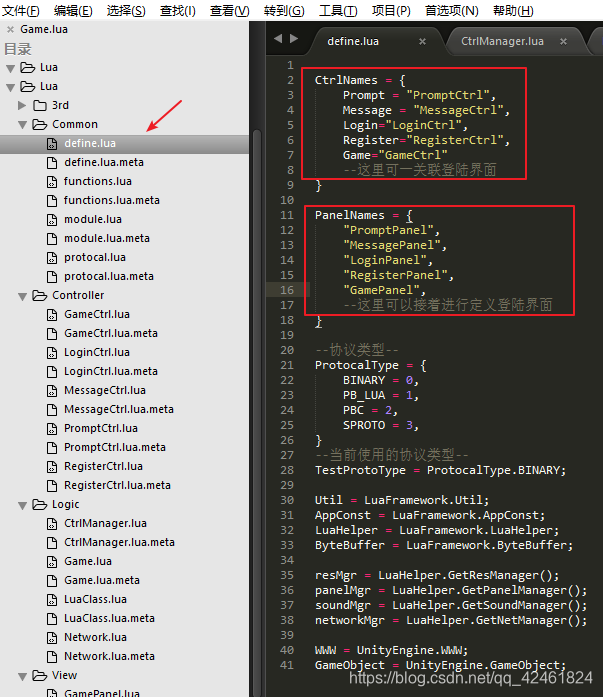Close the Game.lua open file entry
The height and width of the screenshot is (697, 603).
pos(10,30)
